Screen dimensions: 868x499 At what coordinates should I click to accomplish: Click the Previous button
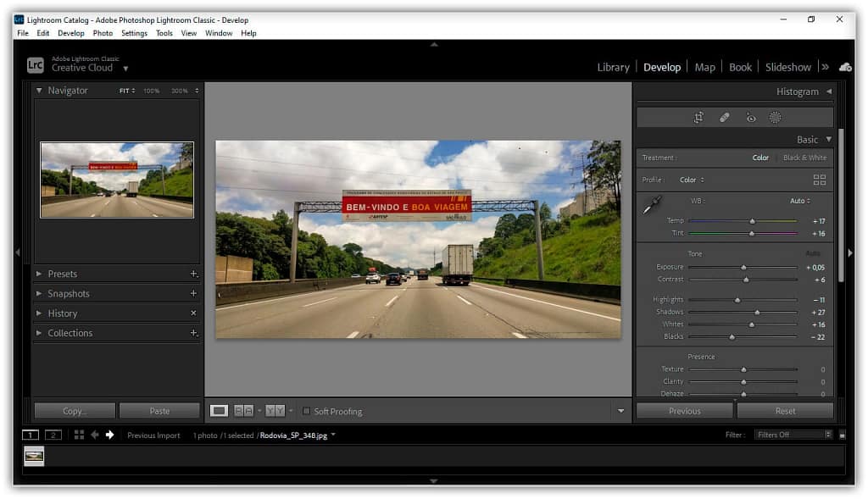684,411
